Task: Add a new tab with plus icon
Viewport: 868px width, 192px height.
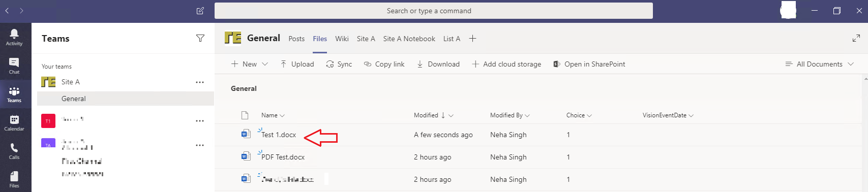Action: click(472, 39)
